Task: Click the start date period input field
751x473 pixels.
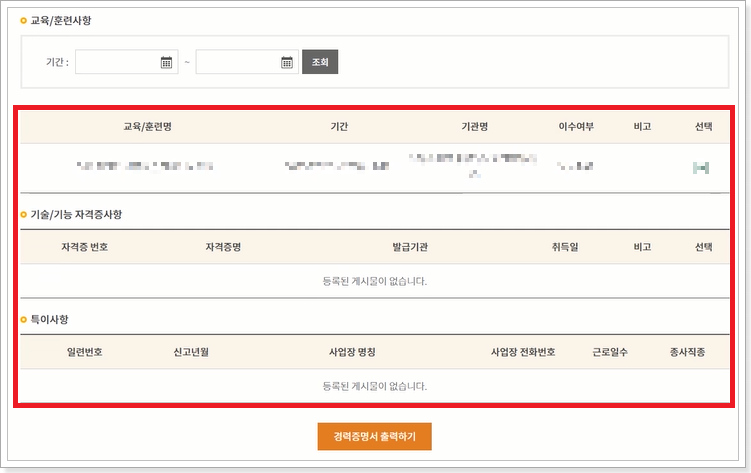Action: [x=126, y=62]
